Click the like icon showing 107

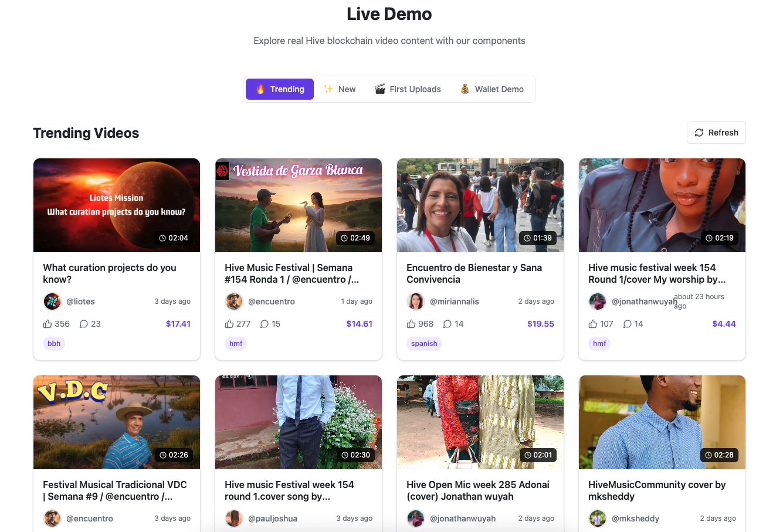pos(593,324)
